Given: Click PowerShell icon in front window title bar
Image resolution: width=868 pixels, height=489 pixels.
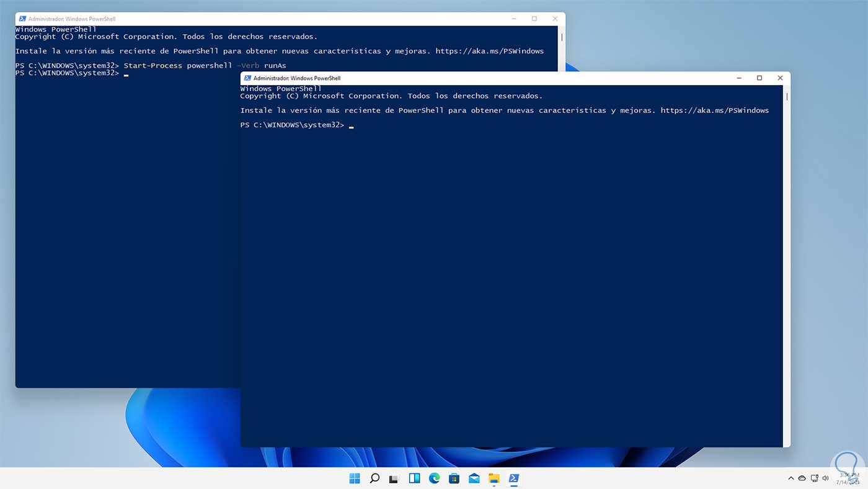Looking at the screenshot, I should pyautogui.click(x=247, y=78).
